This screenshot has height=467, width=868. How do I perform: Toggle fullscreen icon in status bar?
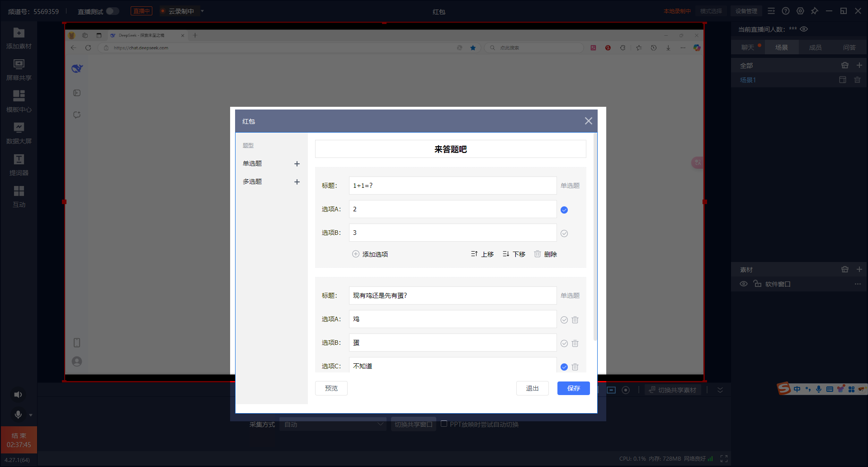coord(724,459)
